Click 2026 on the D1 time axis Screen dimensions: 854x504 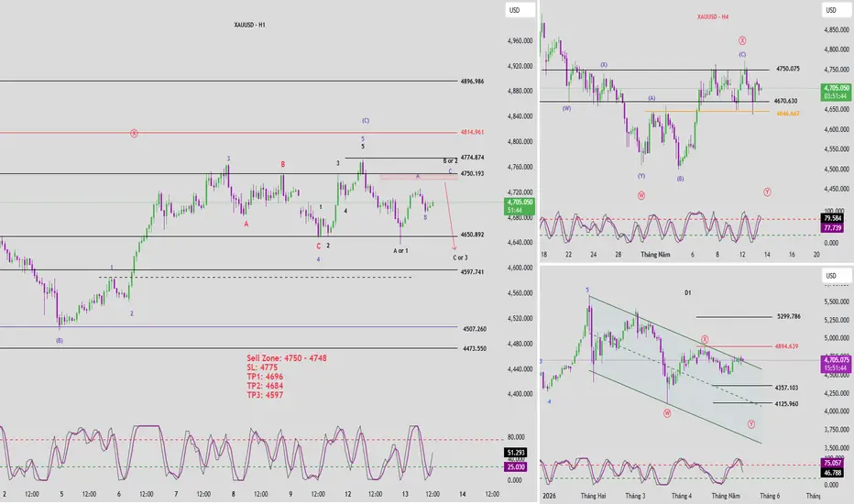point(549,496)
